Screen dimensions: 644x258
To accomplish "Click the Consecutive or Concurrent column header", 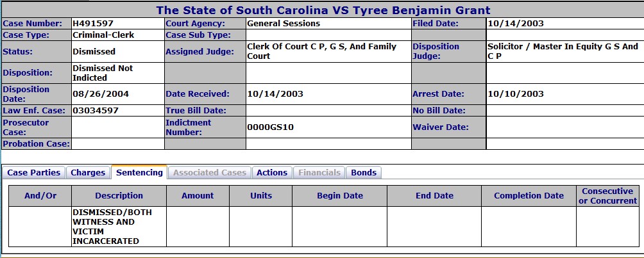I will coord(607,195).
